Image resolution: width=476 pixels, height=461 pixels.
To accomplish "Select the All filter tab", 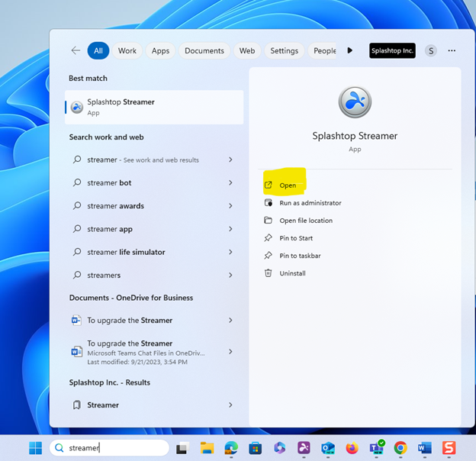I will (98, 50).
